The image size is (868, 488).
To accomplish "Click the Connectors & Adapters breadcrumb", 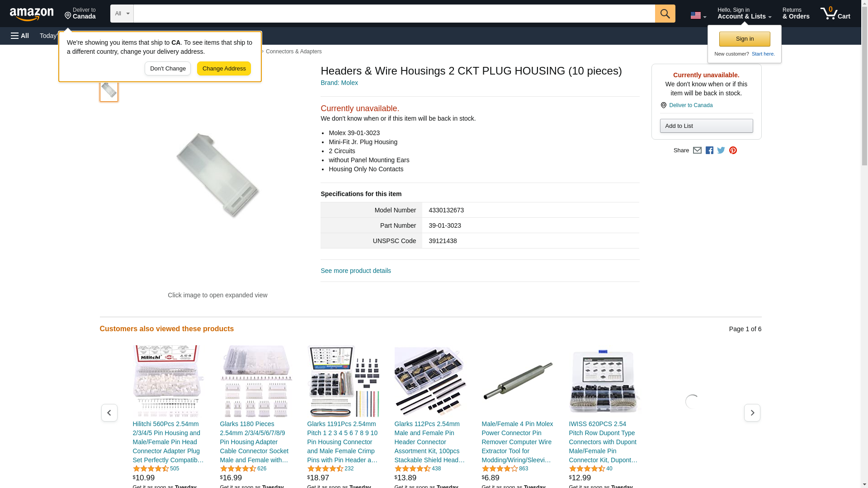I will 294,52.
